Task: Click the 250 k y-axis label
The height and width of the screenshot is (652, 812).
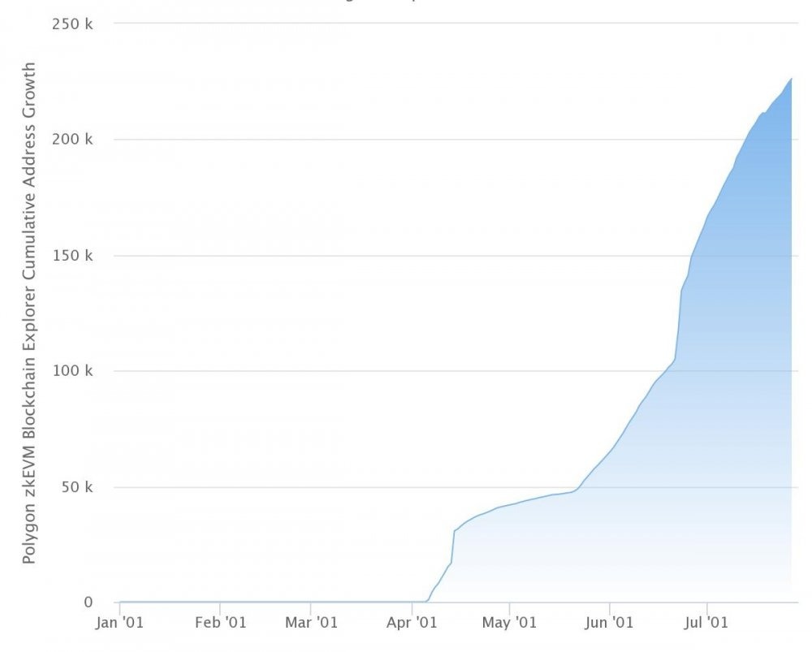Action: click(x=72, y=24)
